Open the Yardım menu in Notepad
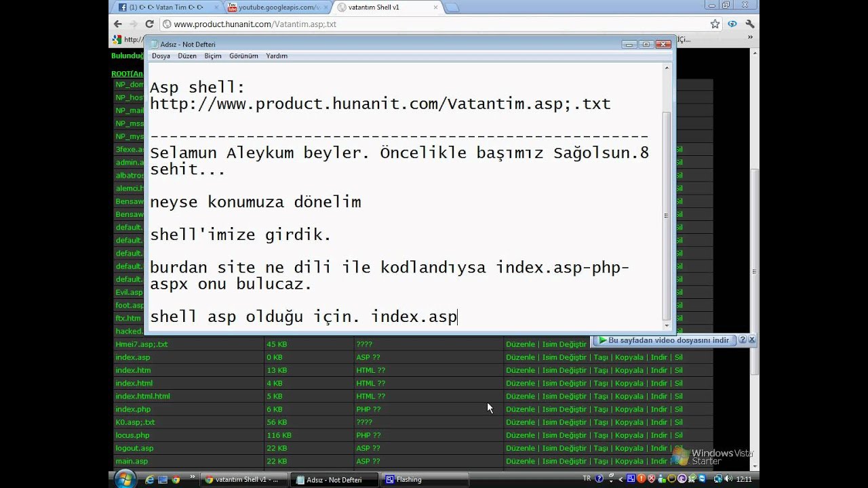This screenshot has height=488, width=868. tap(277, 56)
